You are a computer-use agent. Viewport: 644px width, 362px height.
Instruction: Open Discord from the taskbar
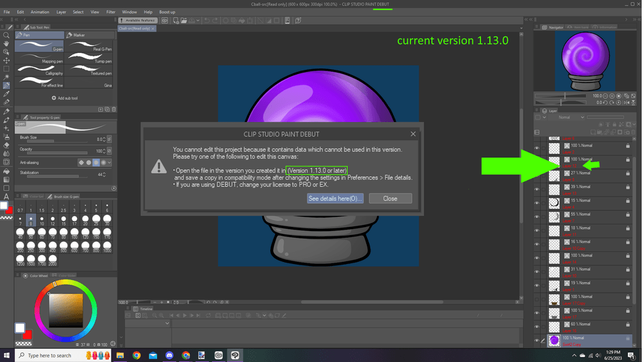(x=169, y=355)
